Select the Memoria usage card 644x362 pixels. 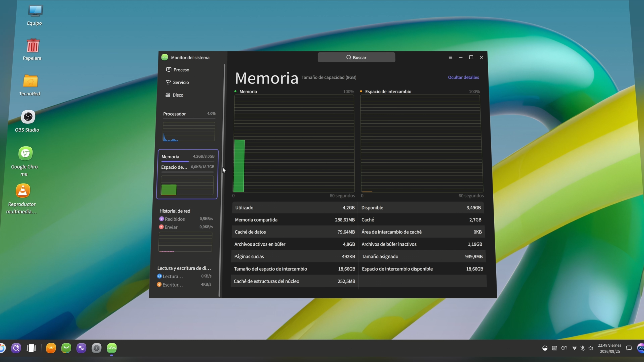coord(187,174)
